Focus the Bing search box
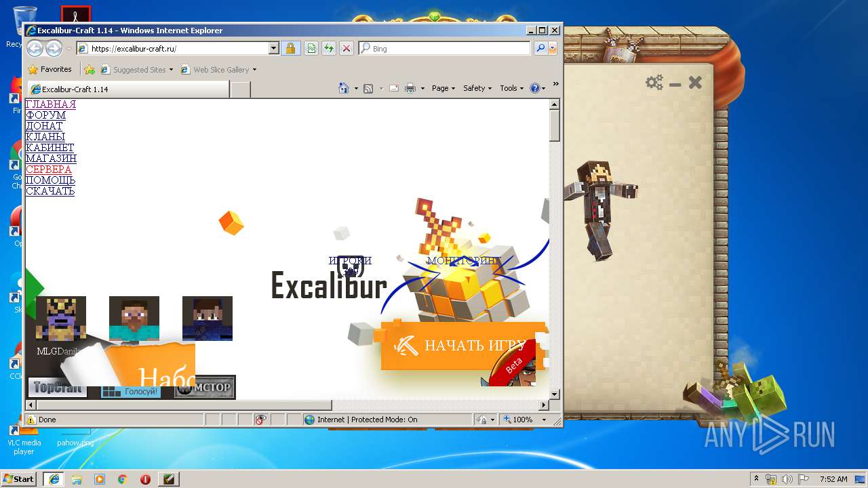Viewport: 868px width, 488px height. click(x=444, y=48)
